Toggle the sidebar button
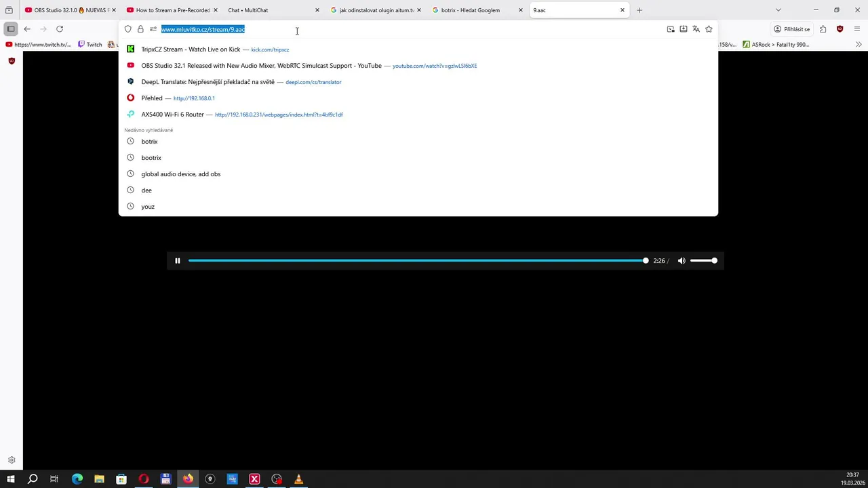868x488 pixels. point(11,29)
